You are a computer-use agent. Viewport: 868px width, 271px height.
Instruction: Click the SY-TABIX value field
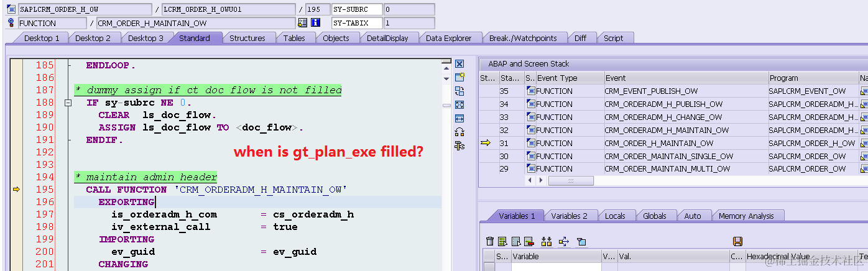409,23
